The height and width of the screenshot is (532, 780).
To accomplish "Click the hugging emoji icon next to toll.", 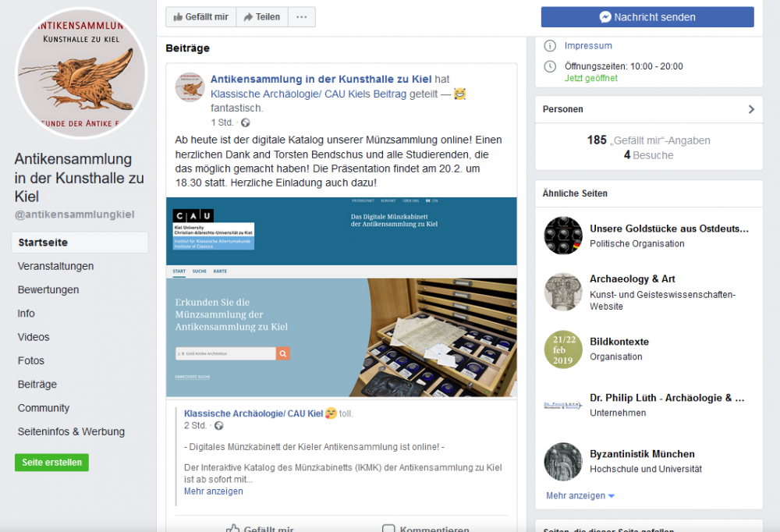I will tap(331, 413).
